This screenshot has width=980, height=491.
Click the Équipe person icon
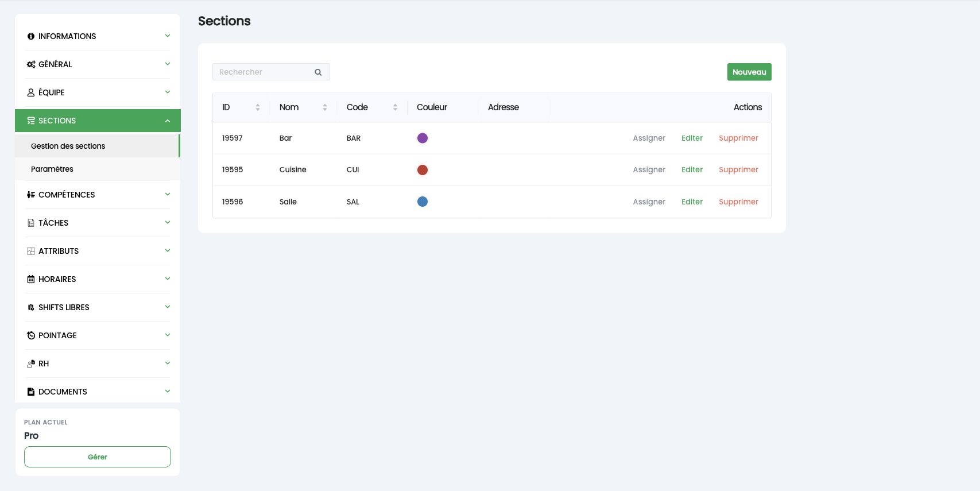(31, 92)
